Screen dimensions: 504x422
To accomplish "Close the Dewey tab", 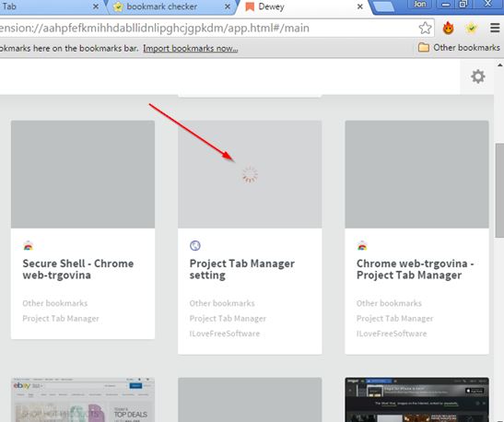I will (360, 6).
